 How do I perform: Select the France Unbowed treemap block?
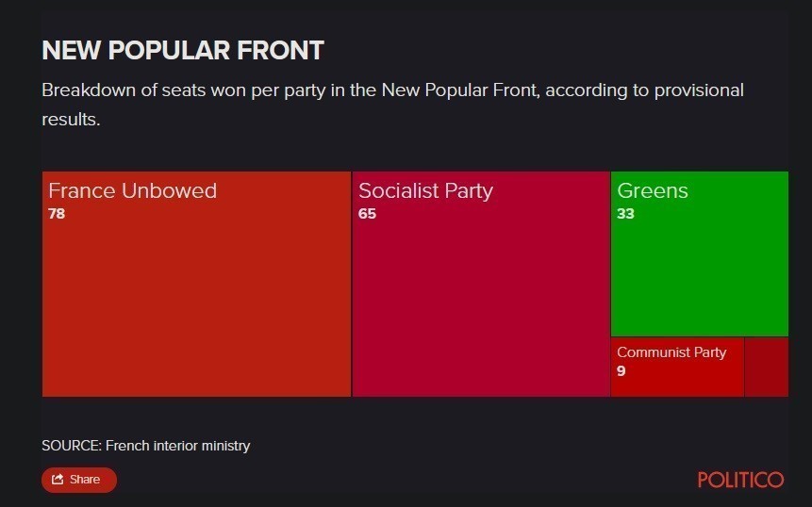196,302
